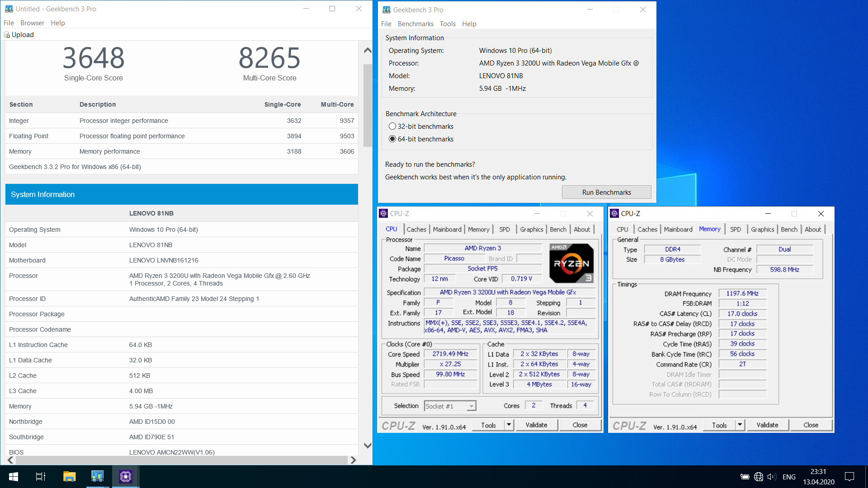Click the Run Benchmarks button
Screen dimensions: 868x488
pyautogui.click(x=606, y=192)
